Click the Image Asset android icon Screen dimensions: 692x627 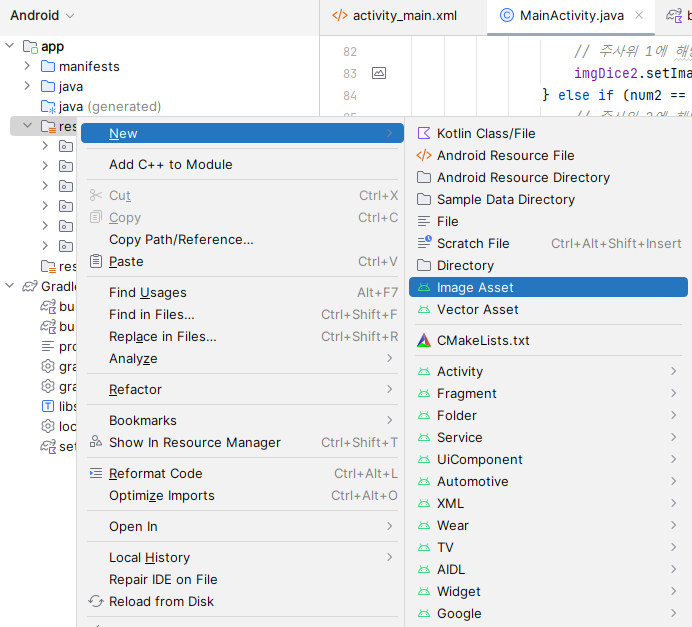click(424, 287)
